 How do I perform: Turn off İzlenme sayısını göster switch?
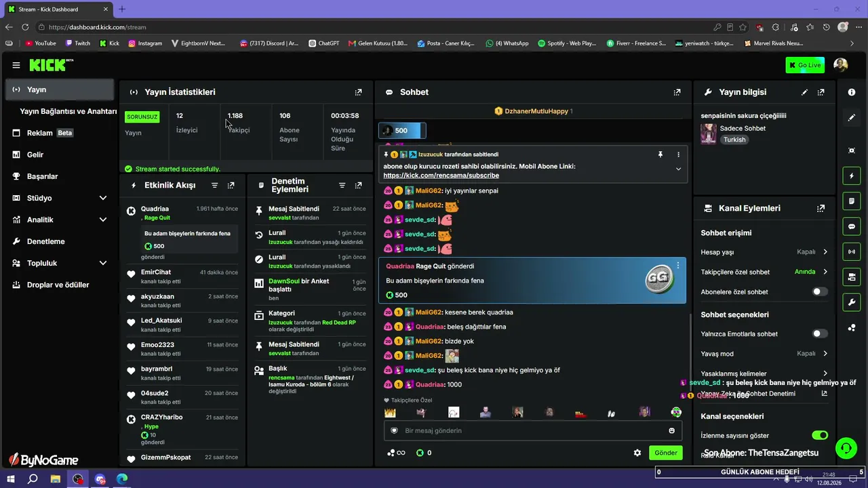(x=820, y=435)
